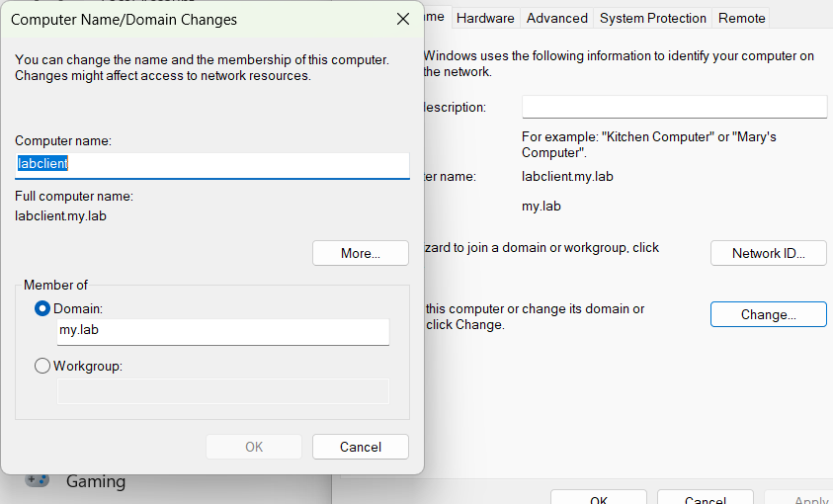Select the Workgroup radio button

(x=42, y=366)
